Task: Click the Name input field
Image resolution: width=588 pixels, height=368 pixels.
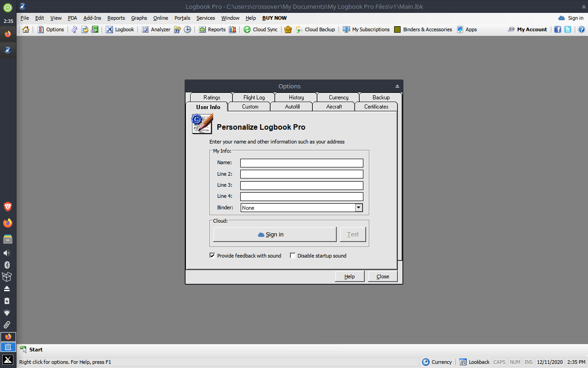Action: tap(302, 163)
